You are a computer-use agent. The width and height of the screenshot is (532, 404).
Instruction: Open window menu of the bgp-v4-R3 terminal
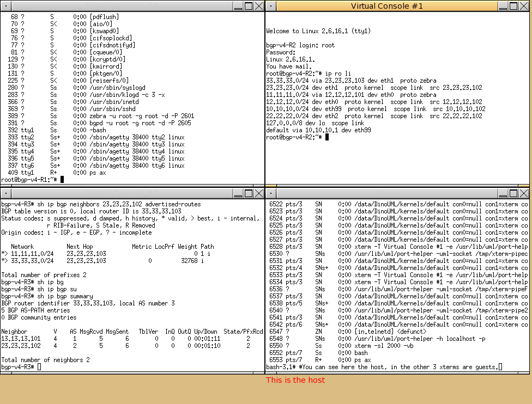[x=5, y=193]
